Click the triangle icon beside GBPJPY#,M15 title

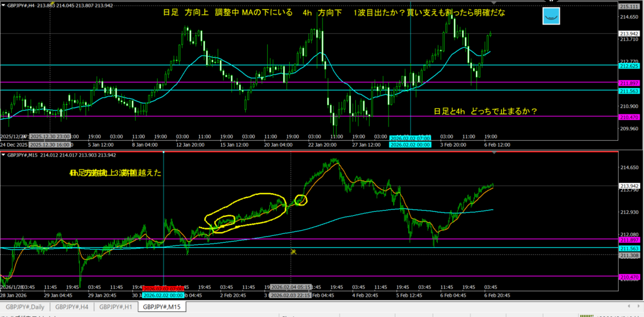pos(4,155)
